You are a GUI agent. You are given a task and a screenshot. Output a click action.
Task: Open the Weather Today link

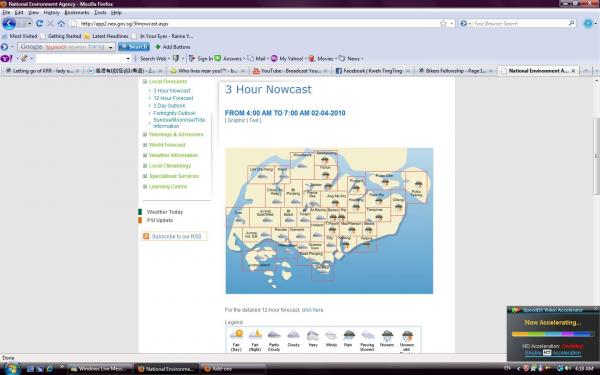(165, 212)
